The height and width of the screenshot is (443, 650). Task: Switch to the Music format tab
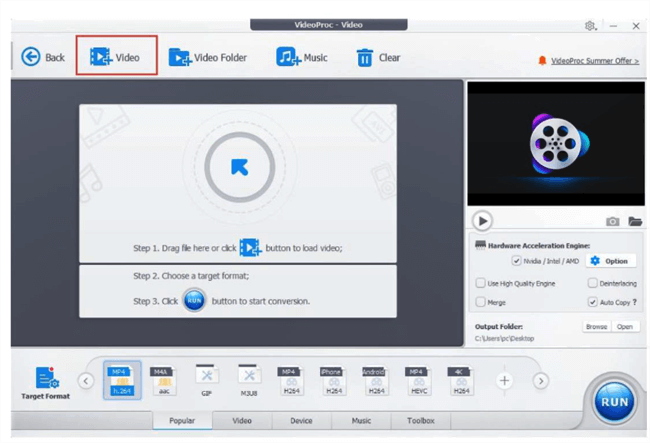click(361, 420)
